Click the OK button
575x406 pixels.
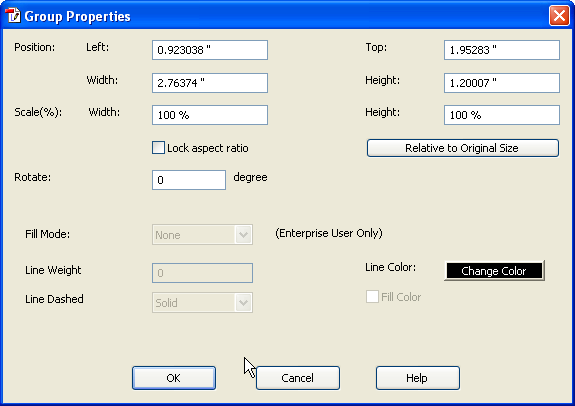[174, 378]
